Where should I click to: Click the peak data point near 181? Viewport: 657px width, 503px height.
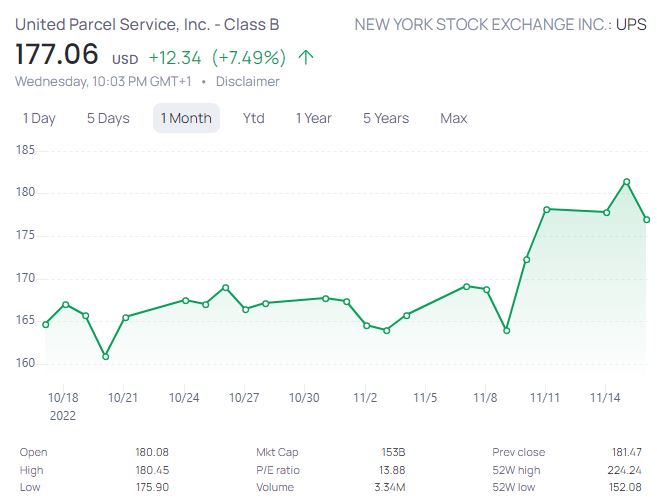coord(626,181)
